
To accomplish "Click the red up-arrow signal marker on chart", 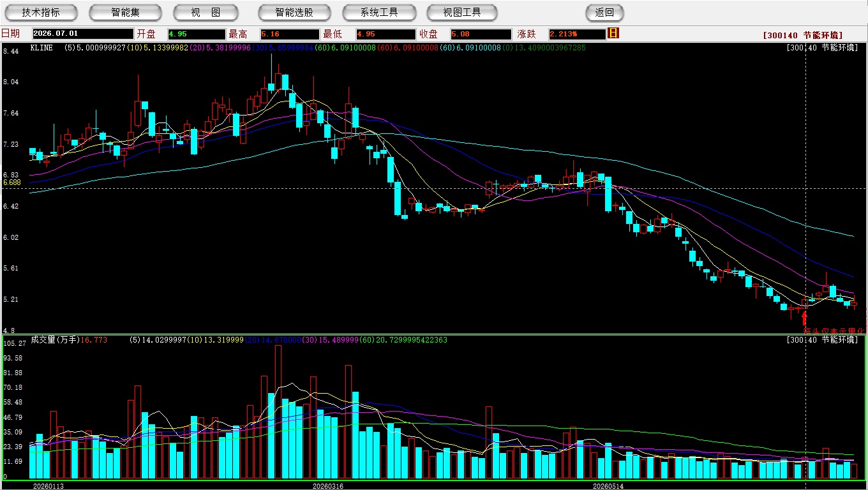I will pos(804,318).
